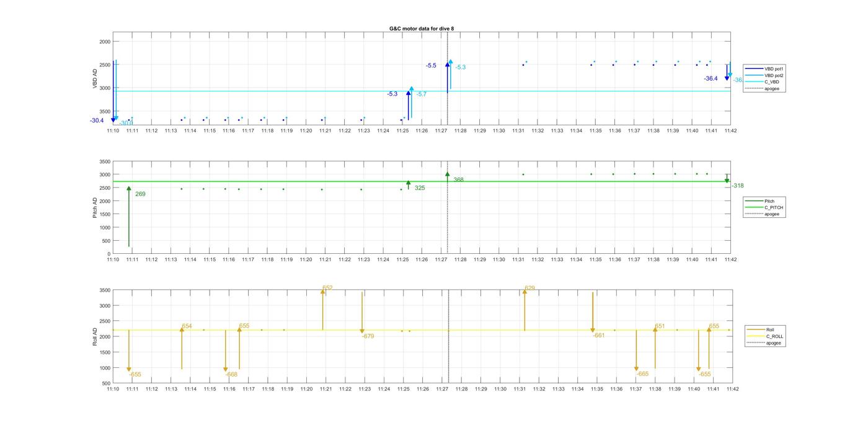Click the title "G&C motor data for dive 8"

(x=422, y=29)
